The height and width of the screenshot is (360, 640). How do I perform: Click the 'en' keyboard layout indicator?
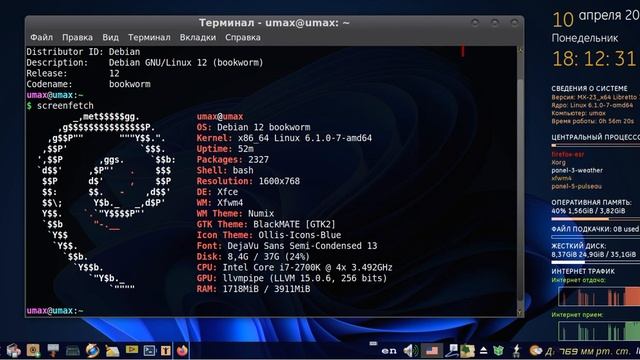coord(389,351)
